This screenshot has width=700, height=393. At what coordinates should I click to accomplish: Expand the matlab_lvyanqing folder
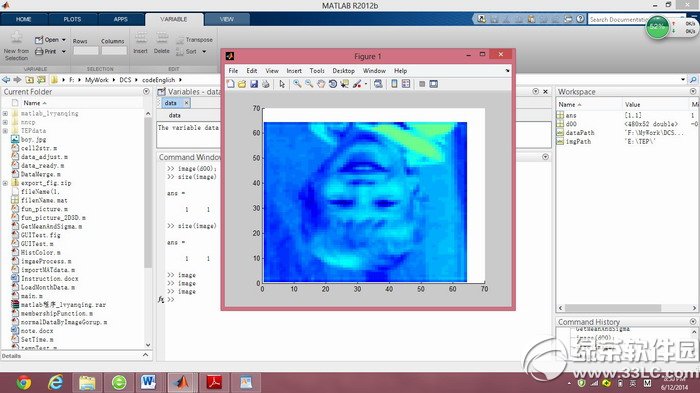(5, 113)
